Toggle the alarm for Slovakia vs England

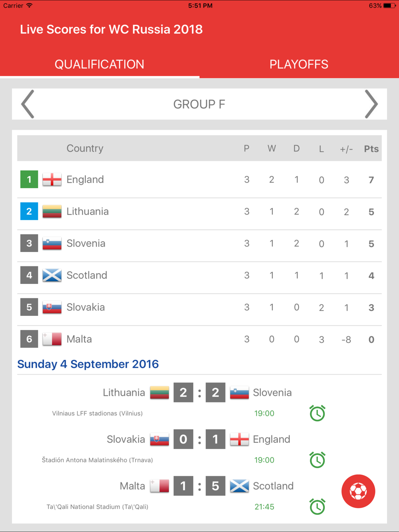pyautogui.click(x=317, y=460)
